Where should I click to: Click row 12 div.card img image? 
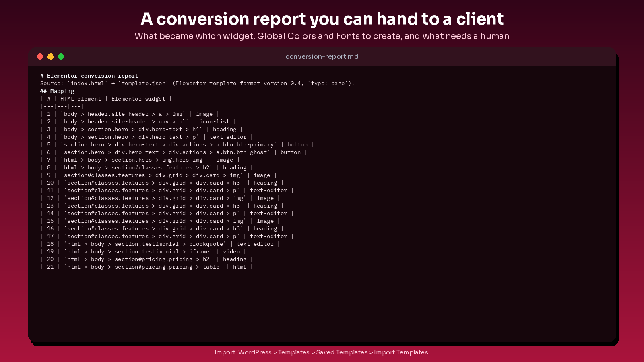coord(160,198)
